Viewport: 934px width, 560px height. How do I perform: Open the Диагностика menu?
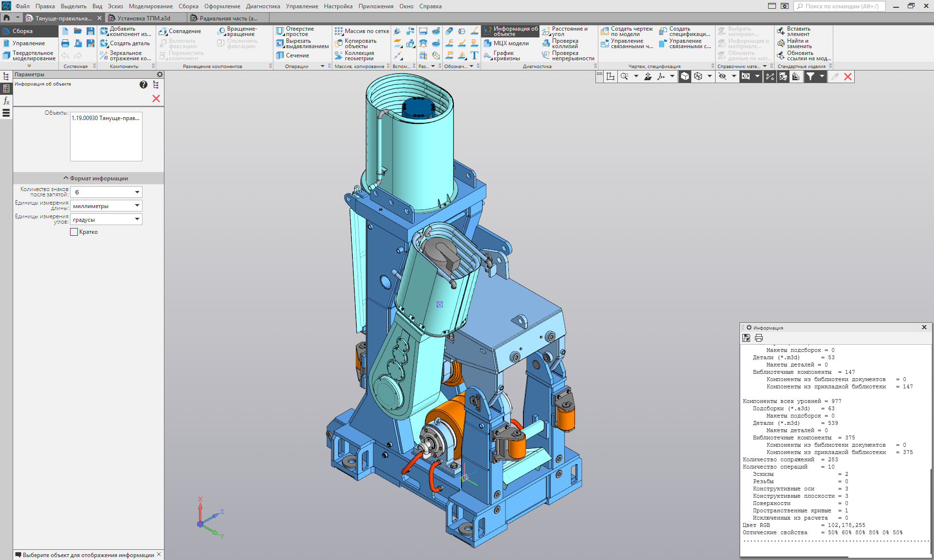tap(263, 6)
